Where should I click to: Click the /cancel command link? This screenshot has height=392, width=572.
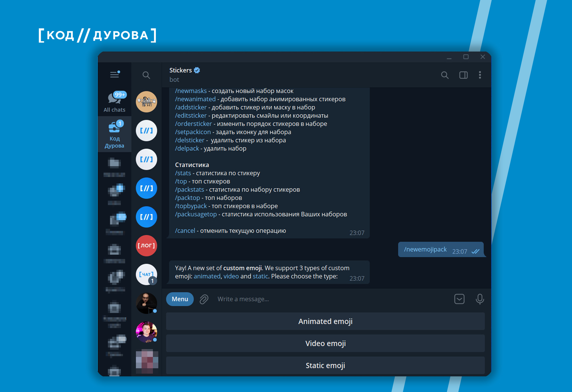tap(185, 231)
